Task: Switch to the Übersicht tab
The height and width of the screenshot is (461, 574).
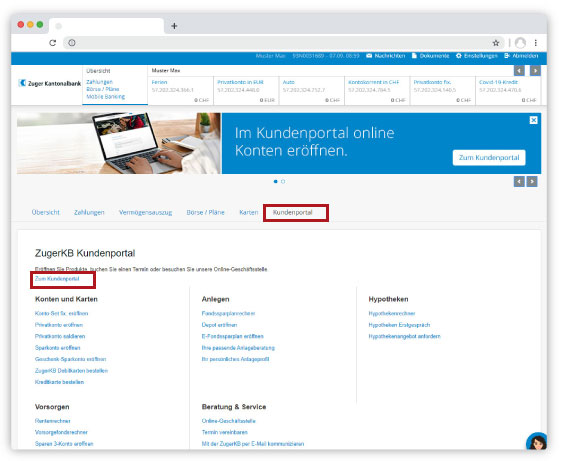Action: pos(45,212)
